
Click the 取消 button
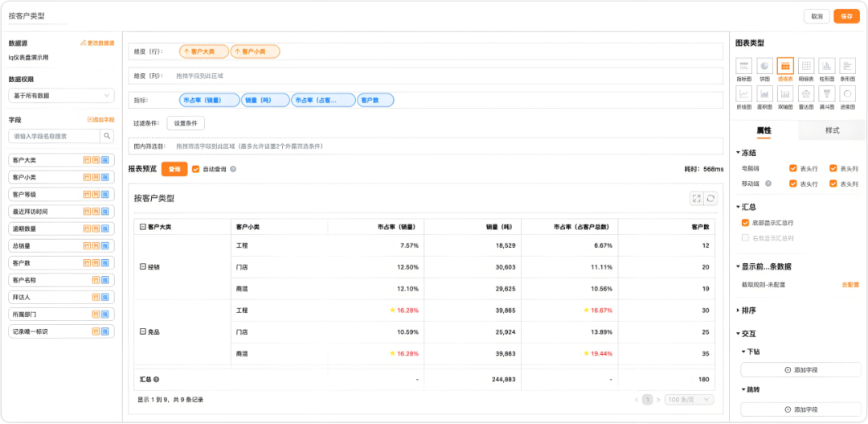coord(817,16)
